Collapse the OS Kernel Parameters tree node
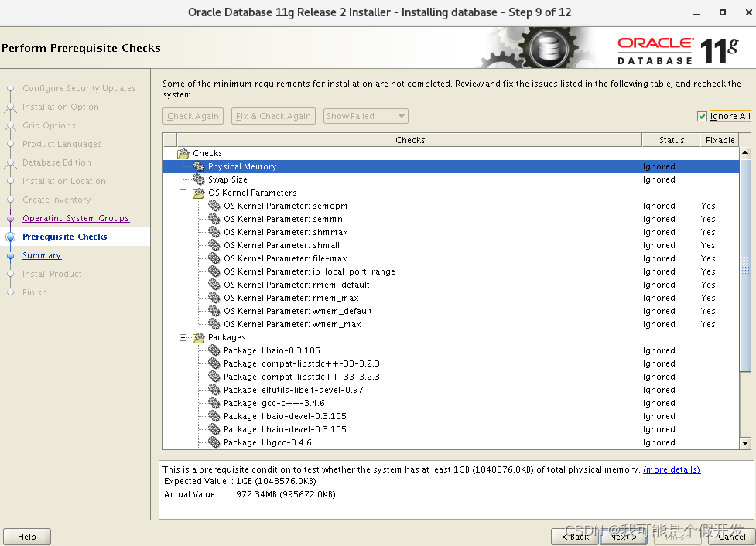 click(x=183, y=193)
